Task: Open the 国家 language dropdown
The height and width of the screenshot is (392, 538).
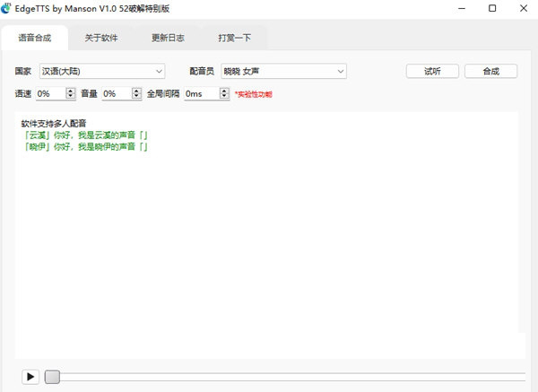Action: (101, 71)
